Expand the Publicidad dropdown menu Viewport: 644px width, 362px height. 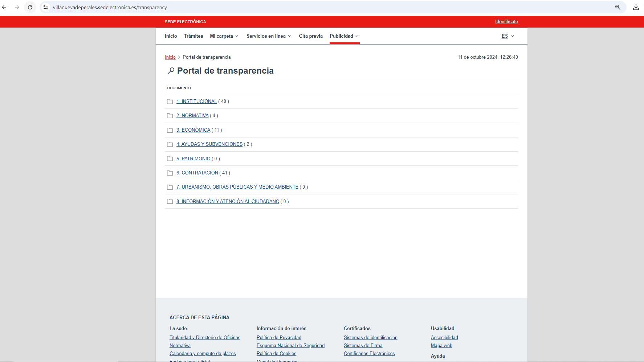coord(343,36)
